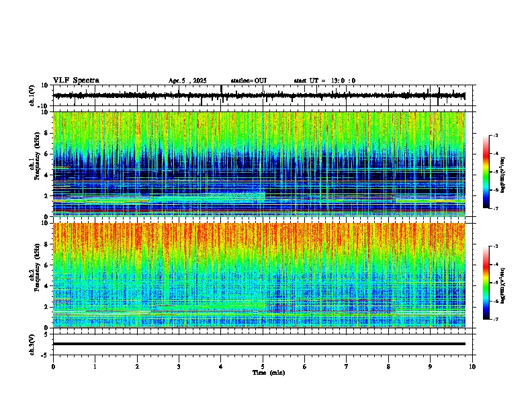Click the ch.3(V) flat line trace
532x411 pixels.
click(259, 344)
